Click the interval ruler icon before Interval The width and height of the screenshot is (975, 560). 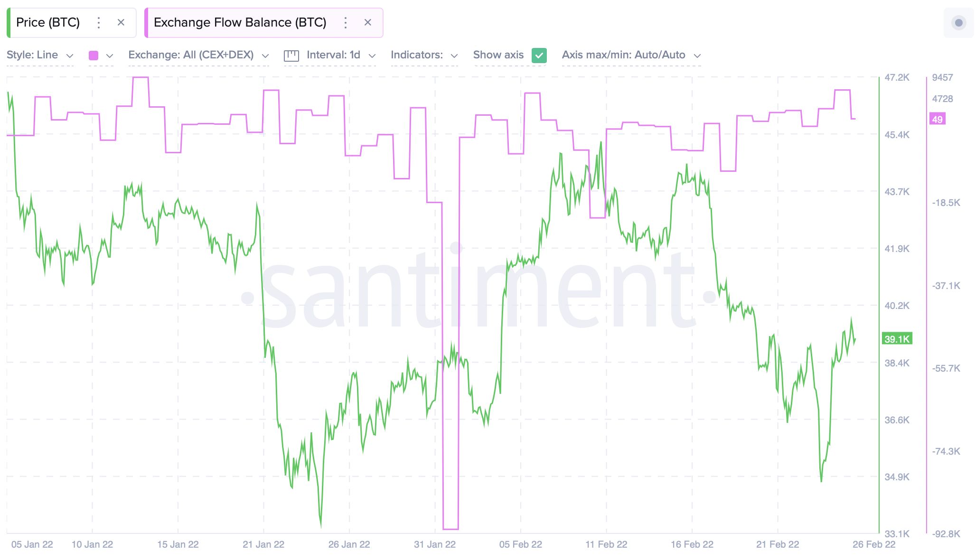coord(291,55)
